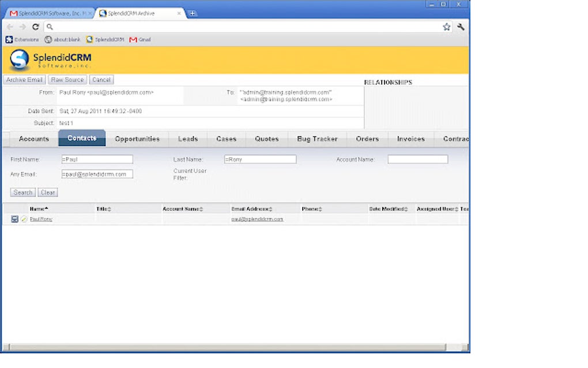Sort contacts by the Title column

coord(103,209)
